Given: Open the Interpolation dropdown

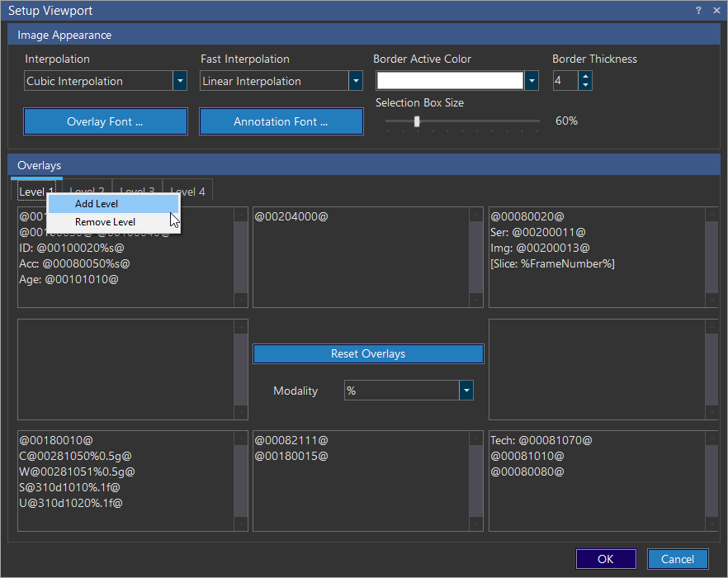Looking at the screenshot, I should 179,81.
